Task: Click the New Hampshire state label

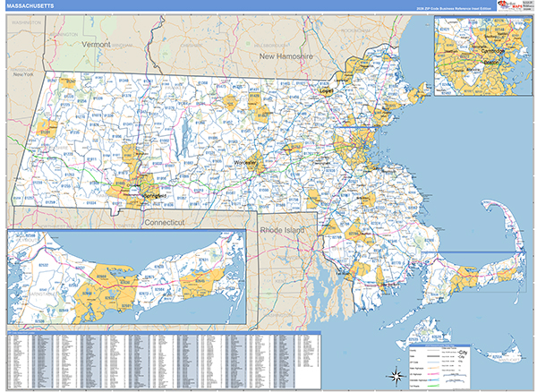Action: coord(286,56)
